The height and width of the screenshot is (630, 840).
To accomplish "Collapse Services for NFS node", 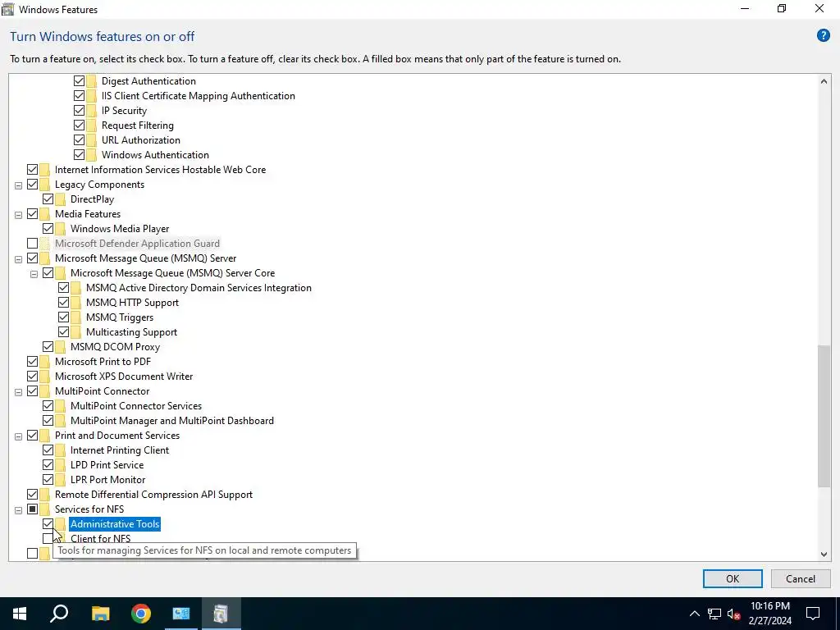I will (x=18, y=510).
